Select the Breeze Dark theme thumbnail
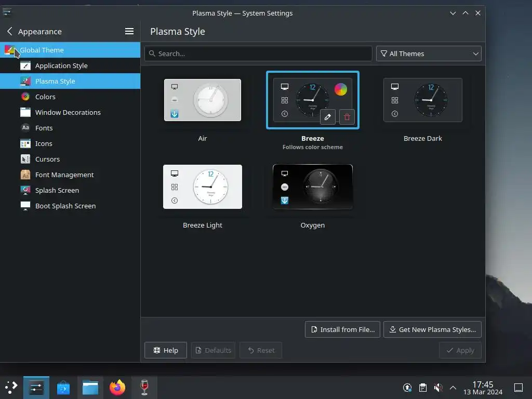This screenshot has width=532, height=399. click(x=423, y=100)
